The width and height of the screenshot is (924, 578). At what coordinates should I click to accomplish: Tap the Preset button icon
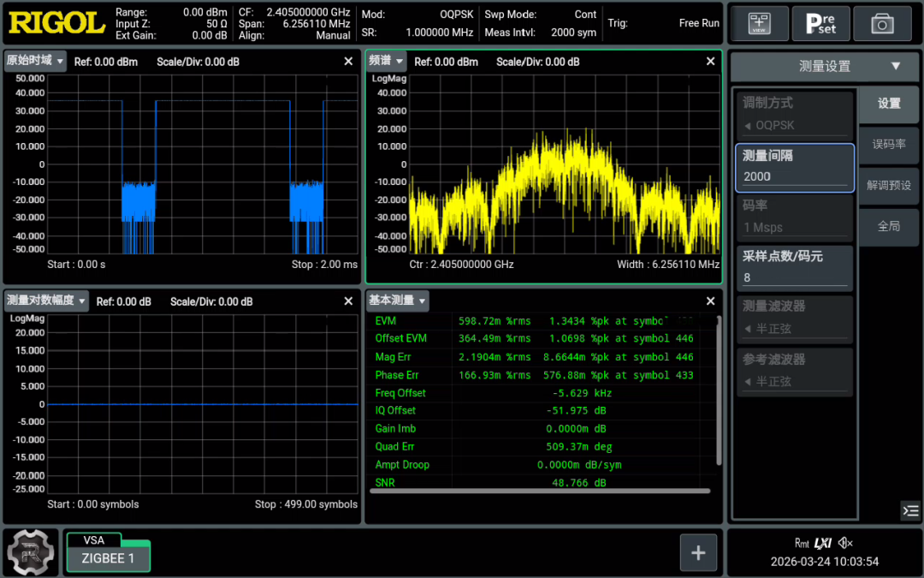tap(820, 24)
